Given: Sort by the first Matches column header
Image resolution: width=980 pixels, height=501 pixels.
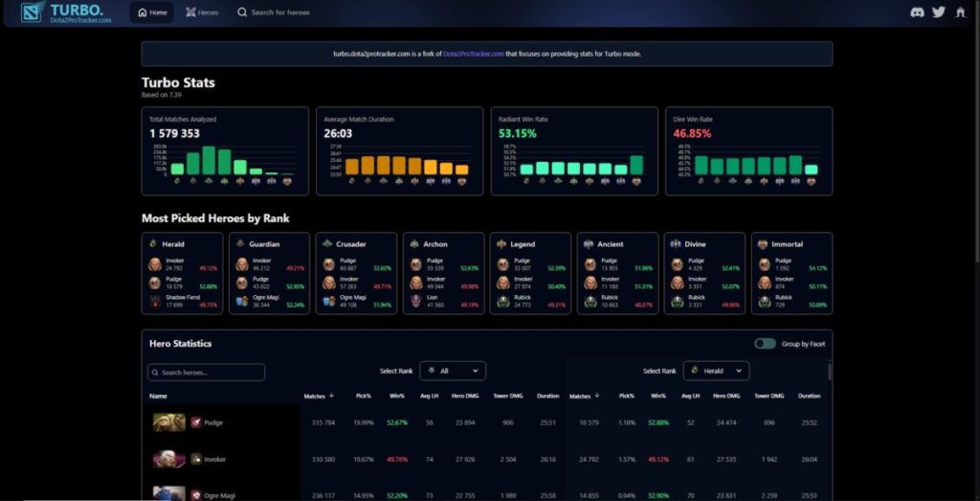Looking at the screenshot, I should [x=314, y=396].
